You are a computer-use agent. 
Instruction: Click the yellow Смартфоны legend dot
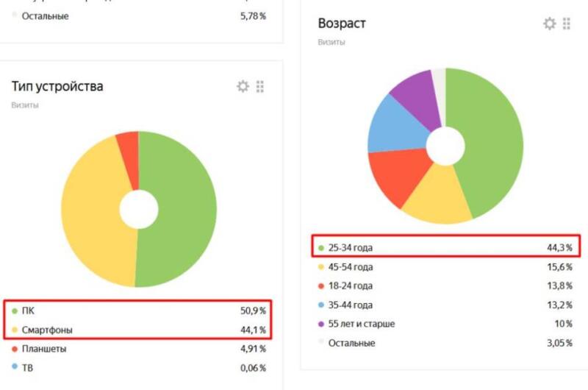click(15, 330)
